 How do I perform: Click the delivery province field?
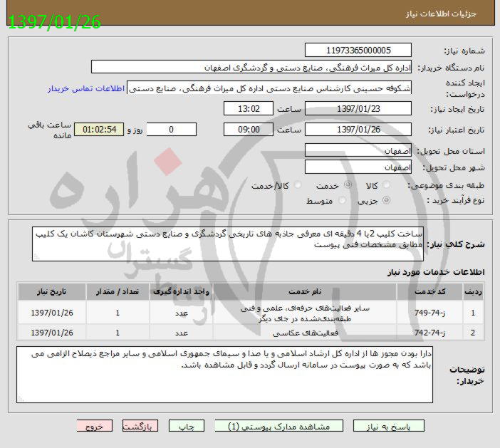358,150
